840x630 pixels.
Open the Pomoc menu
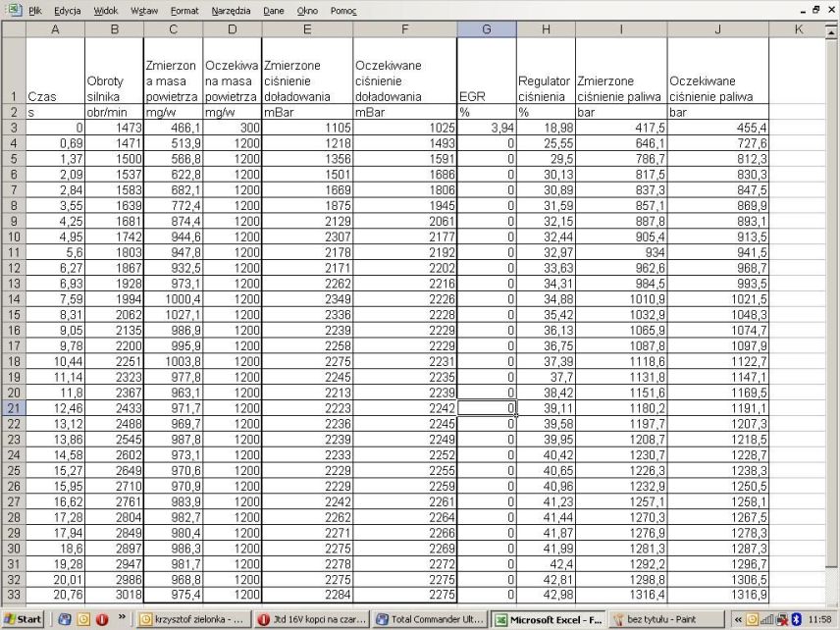[x=343, y=11]
